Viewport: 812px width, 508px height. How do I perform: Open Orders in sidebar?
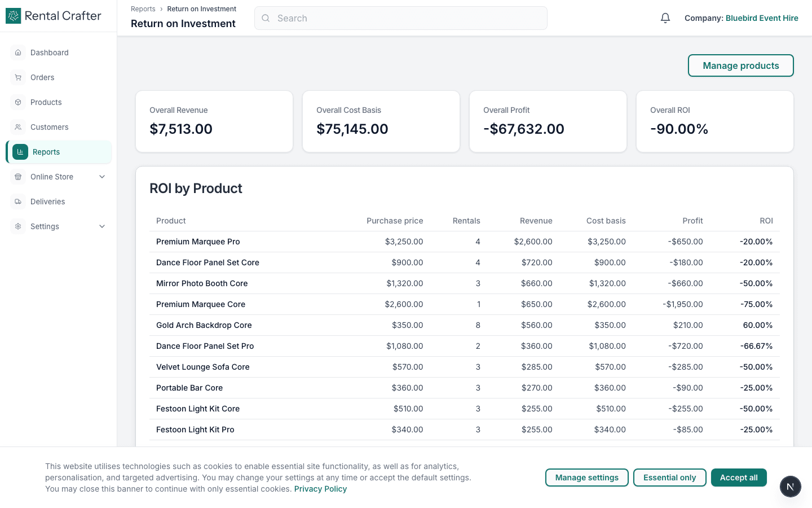(x=59, y=77)
